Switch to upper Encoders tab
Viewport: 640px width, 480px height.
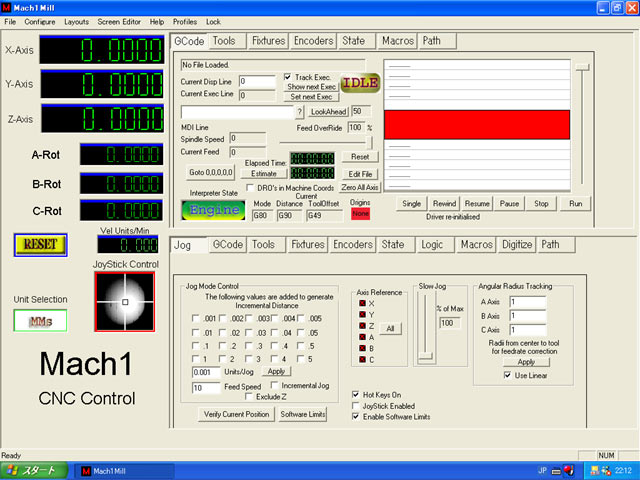click(313, 41)
